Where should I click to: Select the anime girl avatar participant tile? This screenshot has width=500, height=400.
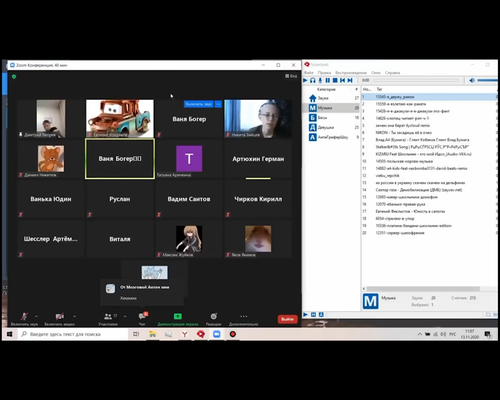click(x=189, y=239)
